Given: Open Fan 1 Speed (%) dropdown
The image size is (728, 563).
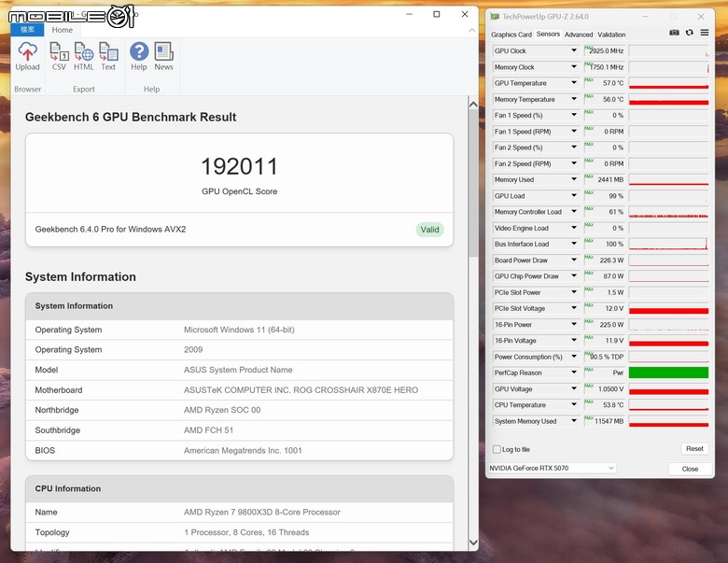Looking at the screenshot, I should coord(574,115).
